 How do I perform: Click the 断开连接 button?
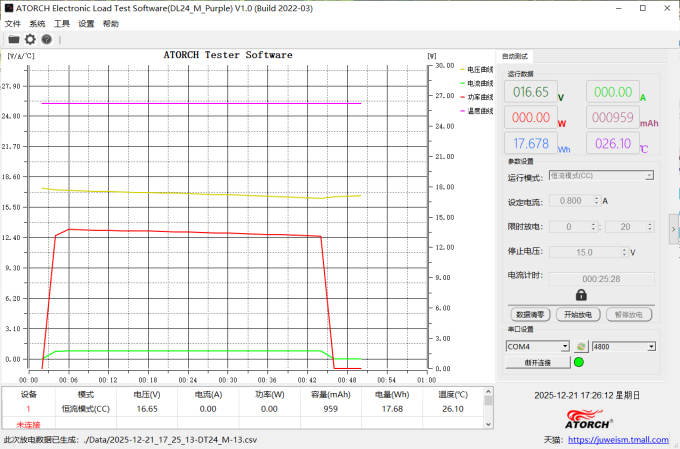[x=538, y=362]
